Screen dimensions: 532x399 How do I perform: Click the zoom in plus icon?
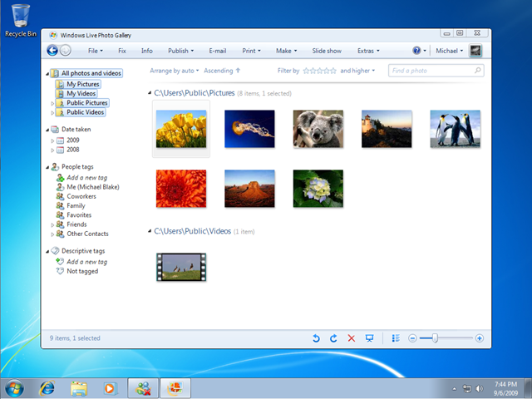click(479, 338)
